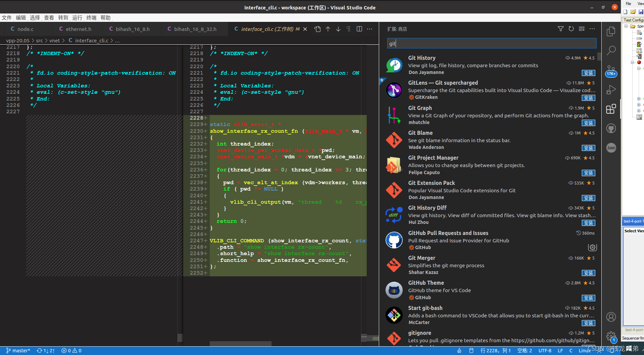Open the 查看 menu
This screenshot has height=355, width=644.
tap(49, 18)
